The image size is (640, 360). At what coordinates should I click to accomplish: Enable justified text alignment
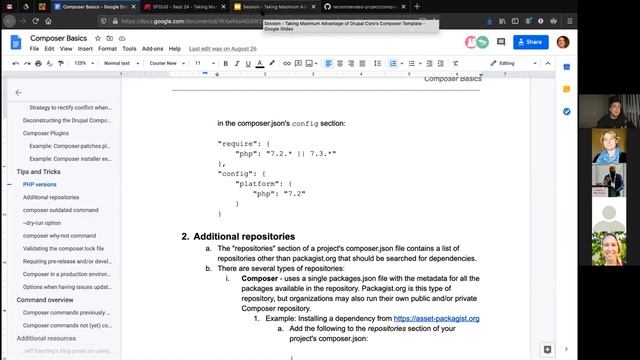(x=362, y=63)
